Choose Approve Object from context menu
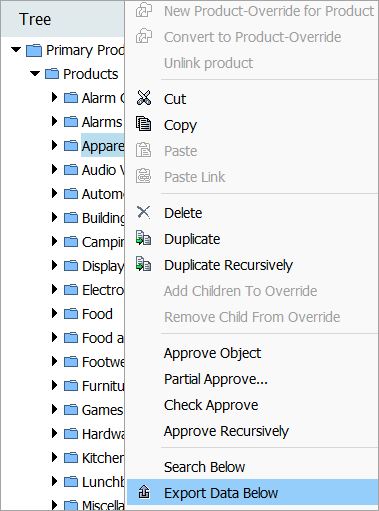This screenshot has height=511, width=379. point(212,353)
